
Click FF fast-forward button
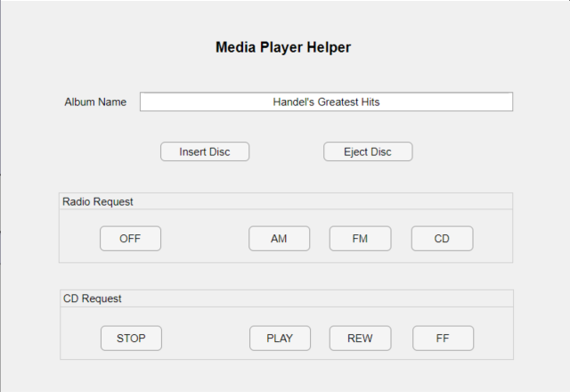(x=444, y=339)
